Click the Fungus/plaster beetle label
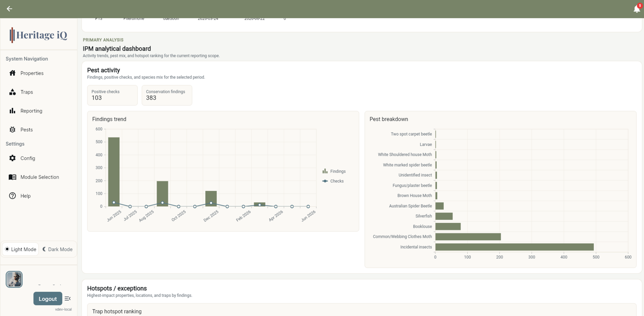Screen dimensions: 644x316 (412, 185)
